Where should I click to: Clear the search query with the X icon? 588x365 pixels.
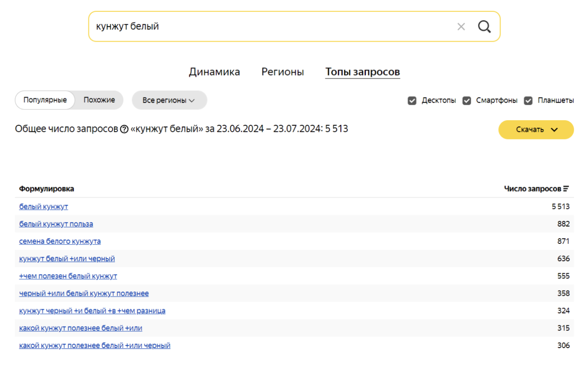pyautogui.click(x=461, y=26)
